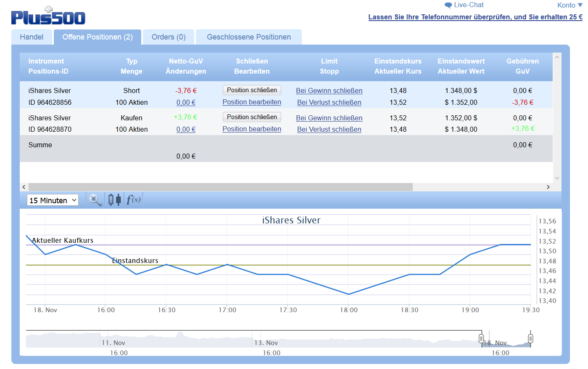Click the Einstandskurs Aktueller Kurs column header

click(x=398, y=66)
